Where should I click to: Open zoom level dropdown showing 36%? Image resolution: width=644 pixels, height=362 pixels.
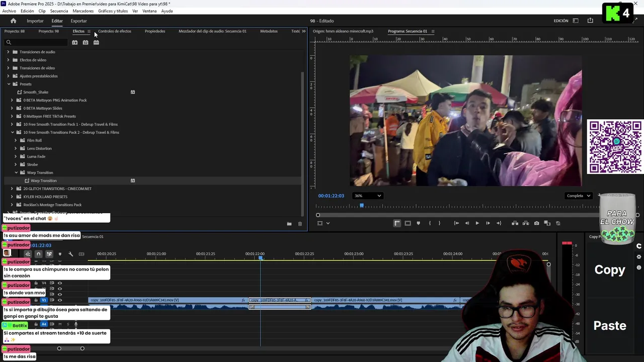click(367, 196)
